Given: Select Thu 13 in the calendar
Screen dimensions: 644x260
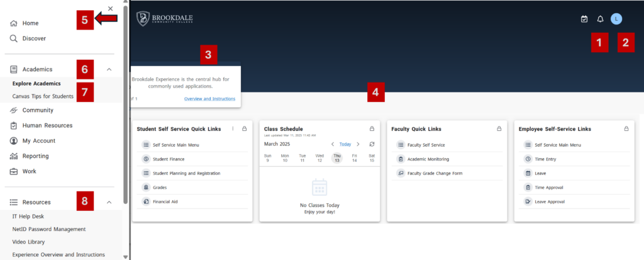Looking at the screenshot, I should [x=337, y=158].
